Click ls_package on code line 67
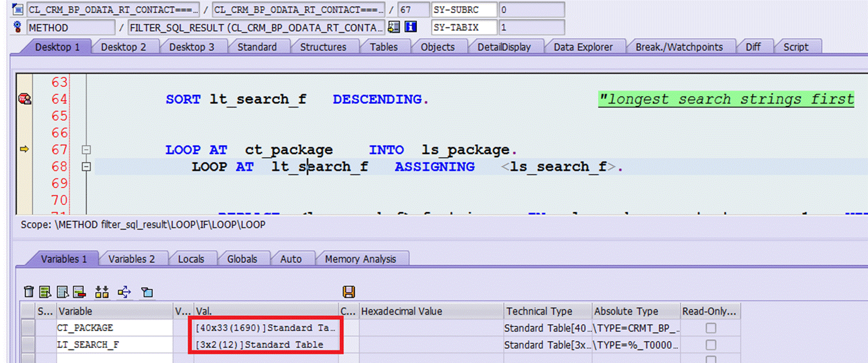Screen dimensions: 868x363 point(466,150)
